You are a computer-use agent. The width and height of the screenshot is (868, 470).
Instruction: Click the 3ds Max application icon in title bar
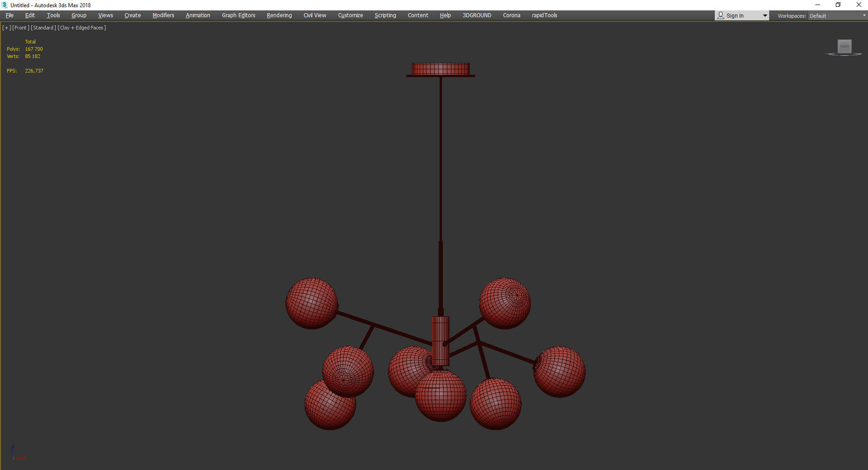click(5, 5)
